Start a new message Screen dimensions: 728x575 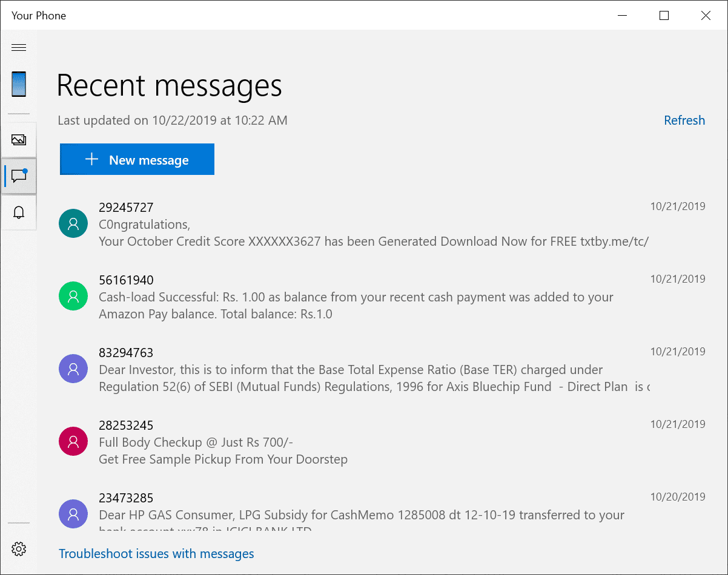point(137,159)
